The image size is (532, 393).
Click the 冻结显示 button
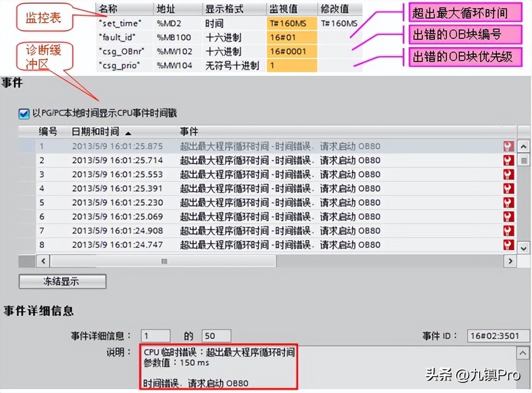point(62,281)
